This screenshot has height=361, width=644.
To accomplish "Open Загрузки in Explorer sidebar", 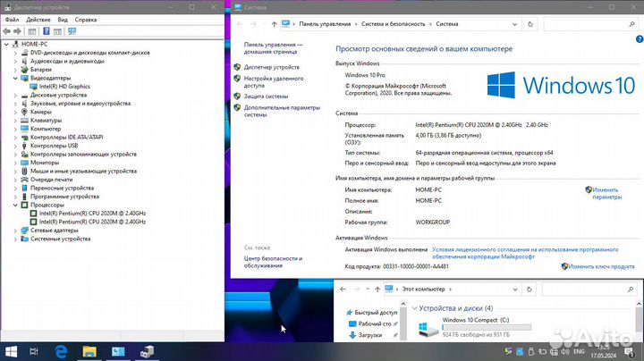I will (369, 335).
